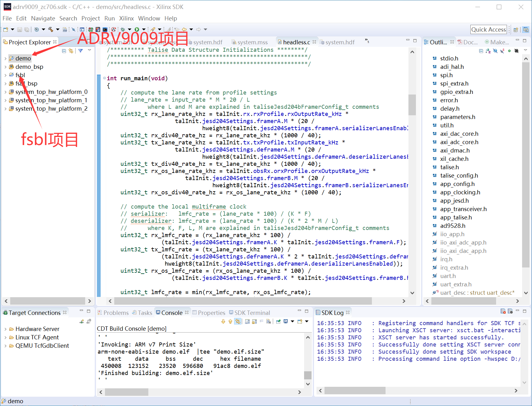Viewport: 532px width, 406px height.
Task: Toggle alphabetical sort in Outline
Action: (488, 51)
